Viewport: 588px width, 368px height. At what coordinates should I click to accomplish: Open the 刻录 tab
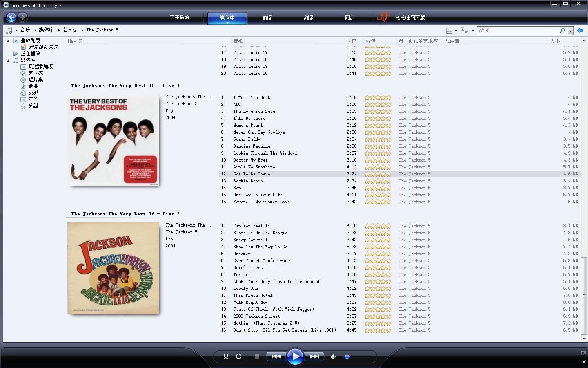[x=309, y=18]
